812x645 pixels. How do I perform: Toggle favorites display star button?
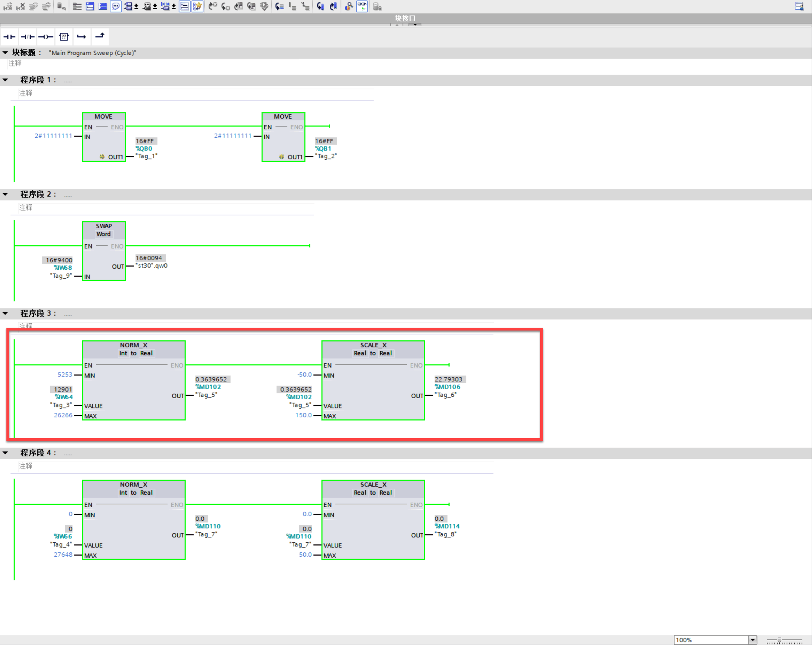pyautogui.click(x=197, y=6)
